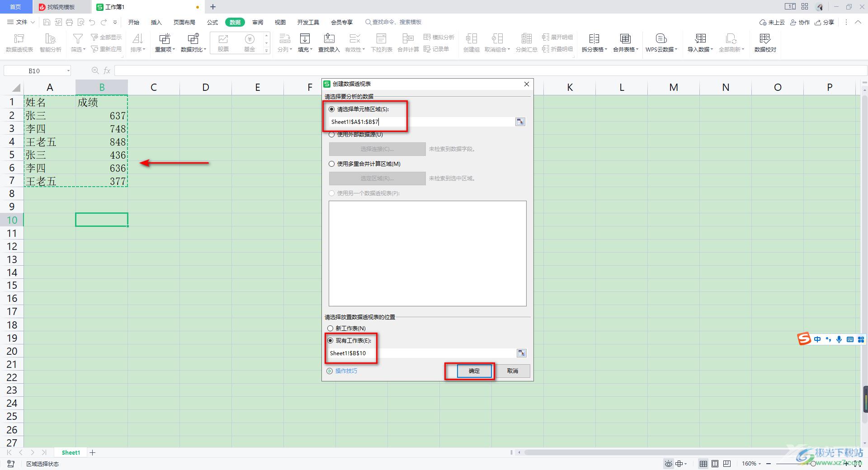Click 折叠明细 collapse detail
Image resolution: width=868 pixels, height=470 pixels.
click(557, 49)
